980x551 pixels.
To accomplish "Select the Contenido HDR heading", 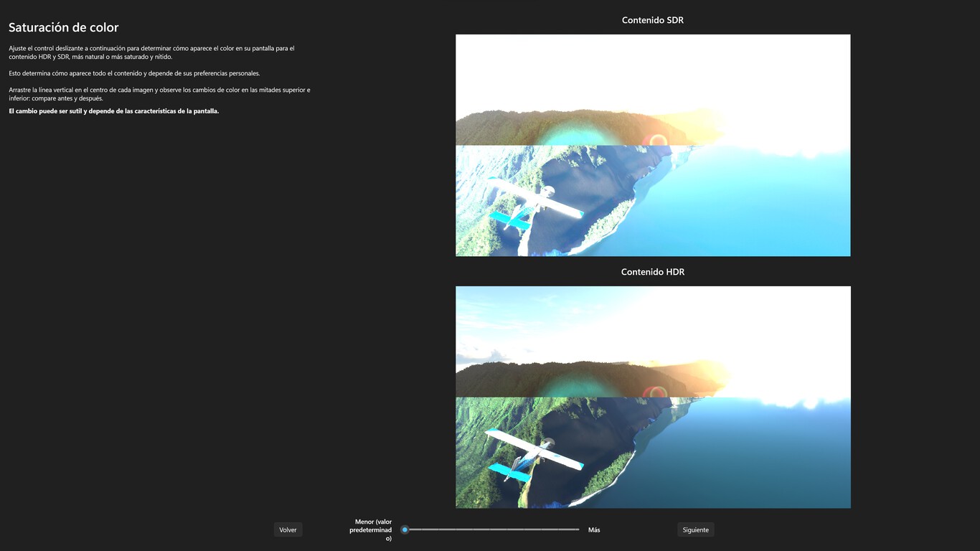I will (652, 271).
